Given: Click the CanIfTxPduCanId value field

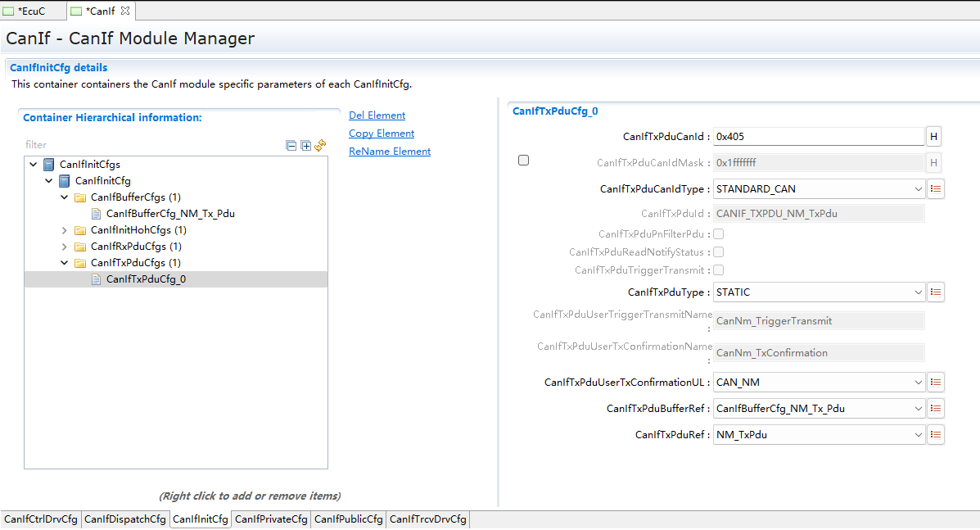Looking at the screenshot, I should tap(818, 136).
